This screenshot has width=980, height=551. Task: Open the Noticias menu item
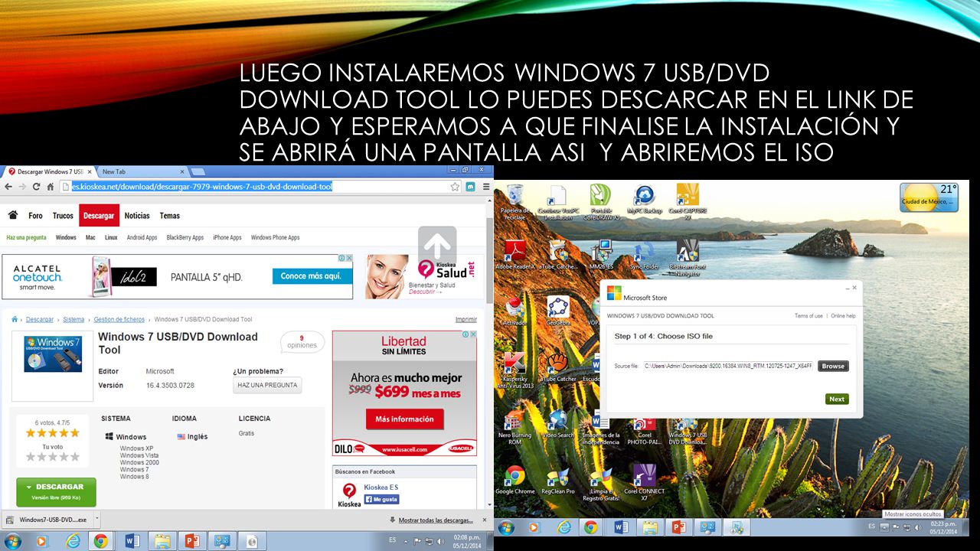tap(137, 216)
